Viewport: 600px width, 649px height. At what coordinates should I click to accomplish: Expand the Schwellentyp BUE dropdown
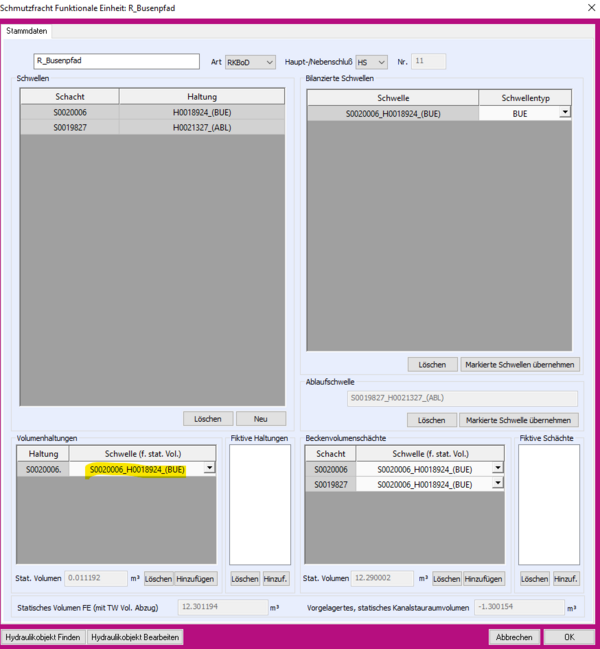[565, 113]
